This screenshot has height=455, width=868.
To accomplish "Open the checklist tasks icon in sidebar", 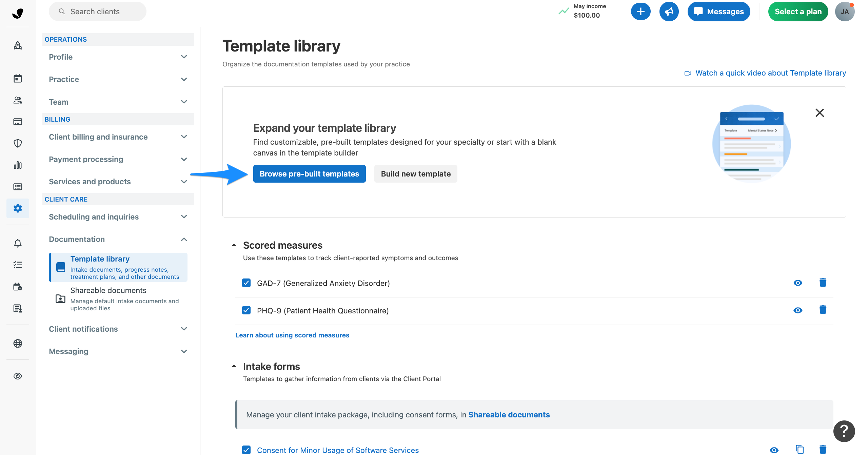I will pos(18,265).
